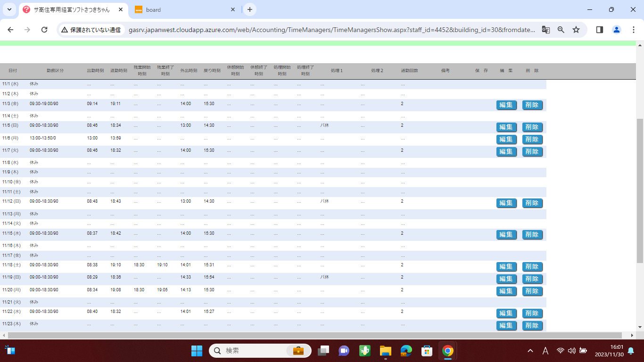
Task: Click the back navigation arrow
Action: pos(10,30)
